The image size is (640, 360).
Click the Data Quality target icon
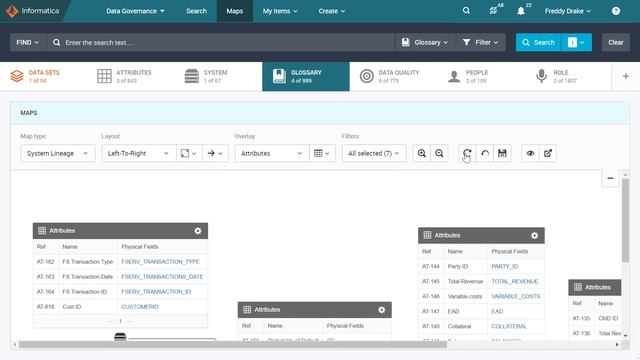(x=367, y=76)
